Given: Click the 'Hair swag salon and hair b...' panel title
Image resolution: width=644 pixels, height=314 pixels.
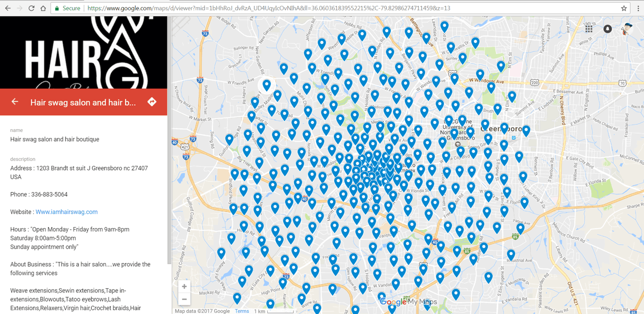Looking at the screenshot, I should (83, 102).
